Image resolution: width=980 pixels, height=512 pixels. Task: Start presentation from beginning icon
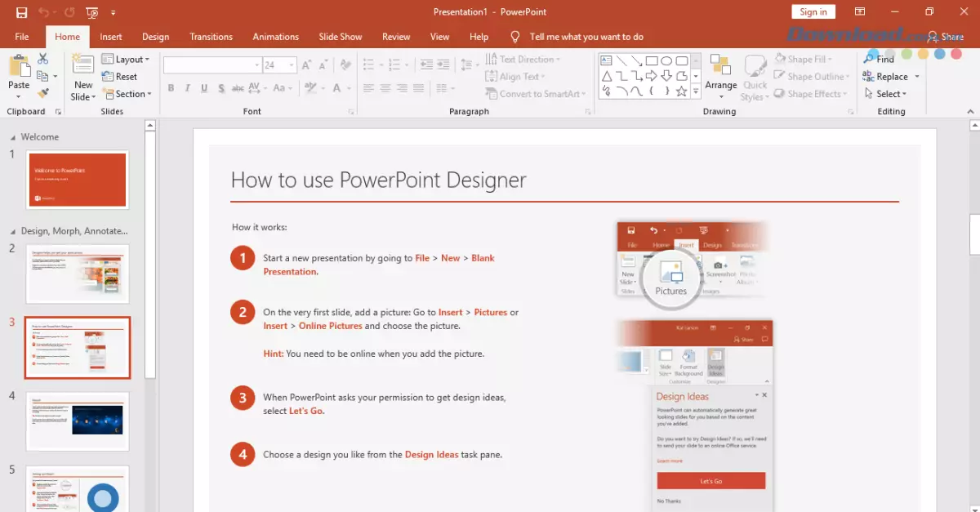[92, 12]
